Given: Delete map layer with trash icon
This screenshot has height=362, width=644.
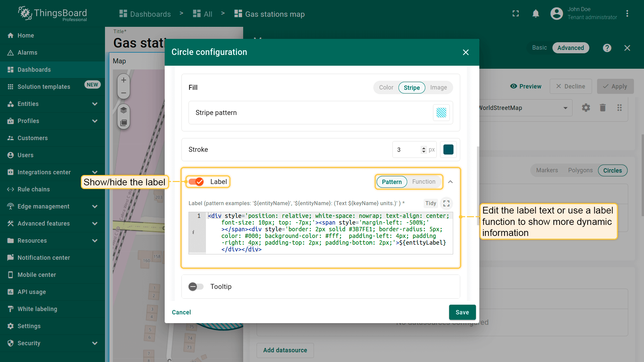Looking at the screenshot, I should (602, 108).
